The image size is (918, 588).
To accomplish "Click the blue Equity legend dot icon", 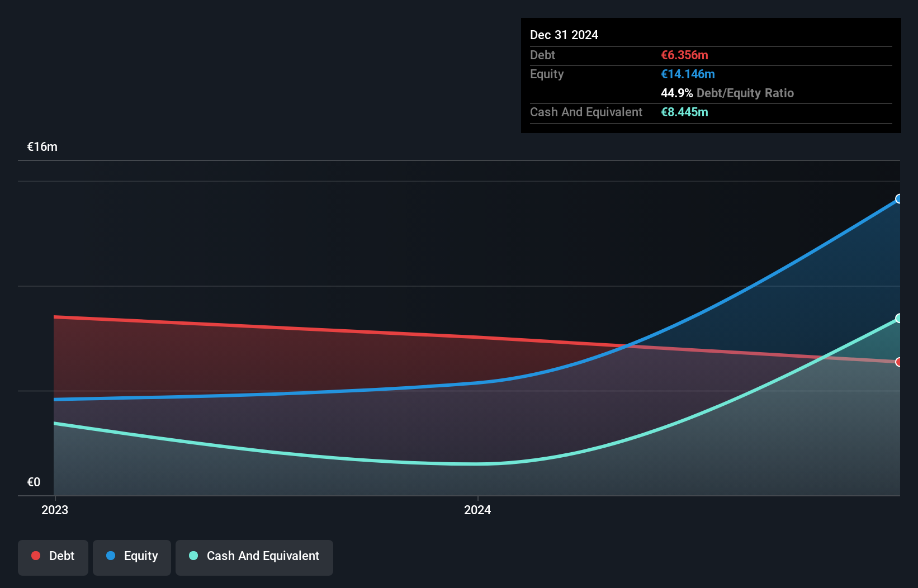I will 112,556.
